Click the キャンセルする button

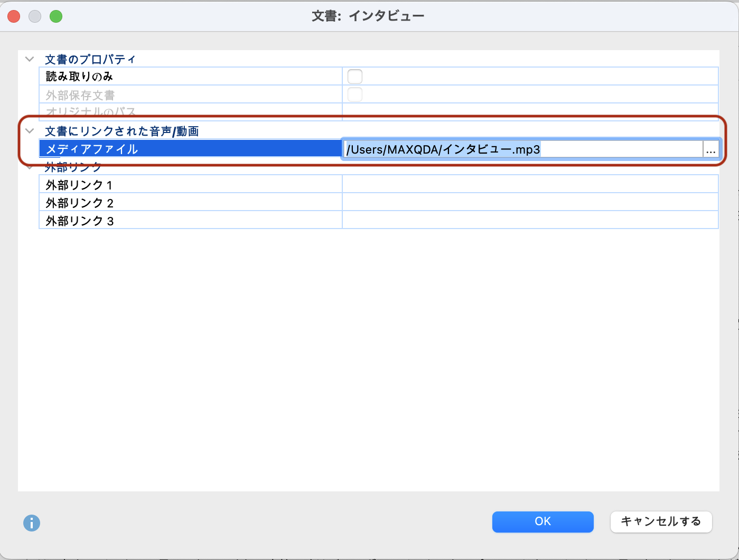click(x=661, y=521)
